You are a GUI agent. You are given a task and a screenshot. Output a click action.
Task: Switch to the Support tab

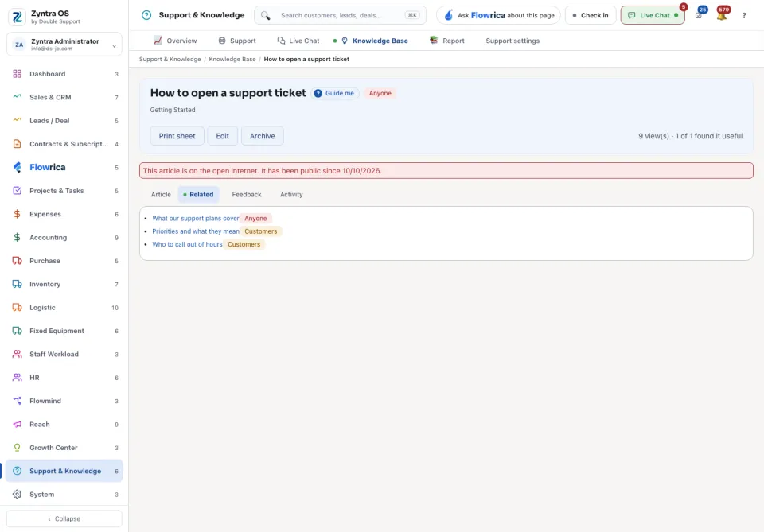(237, 41)
